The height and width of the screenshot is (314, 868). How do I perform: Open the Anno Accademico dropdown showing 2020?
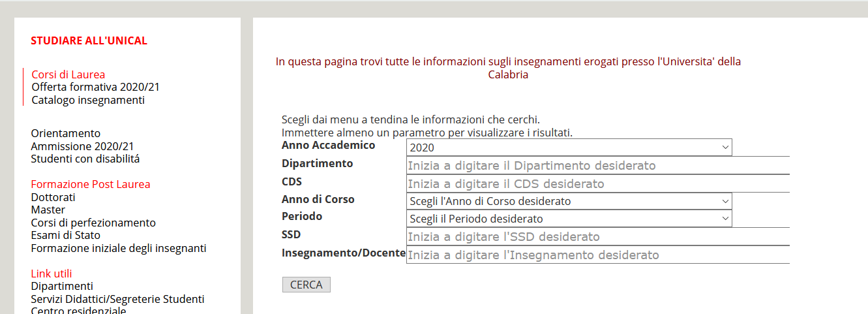pyautogui.click(x=569, y=148)
